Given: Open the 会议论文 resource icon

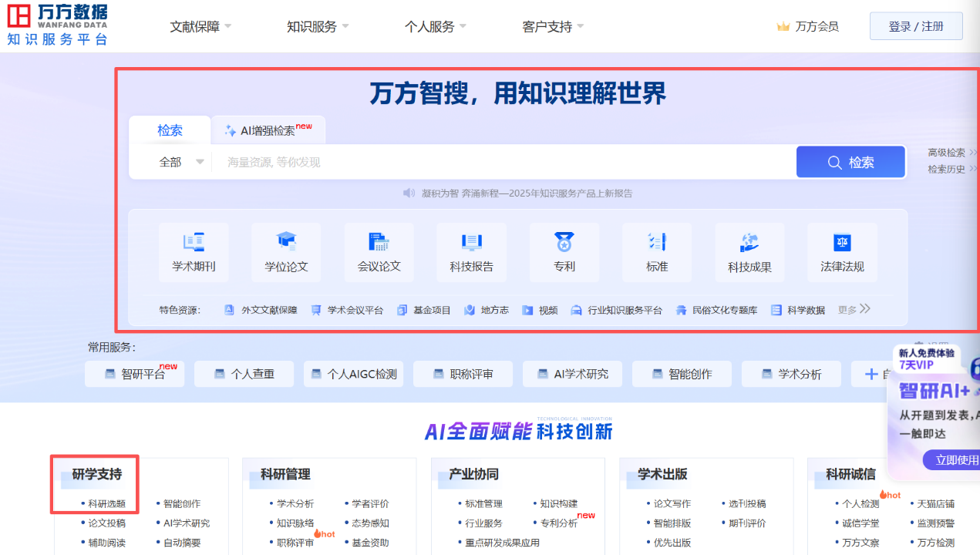Looking at the screenshot, I should pyautogui.click(x=379, y=242).
